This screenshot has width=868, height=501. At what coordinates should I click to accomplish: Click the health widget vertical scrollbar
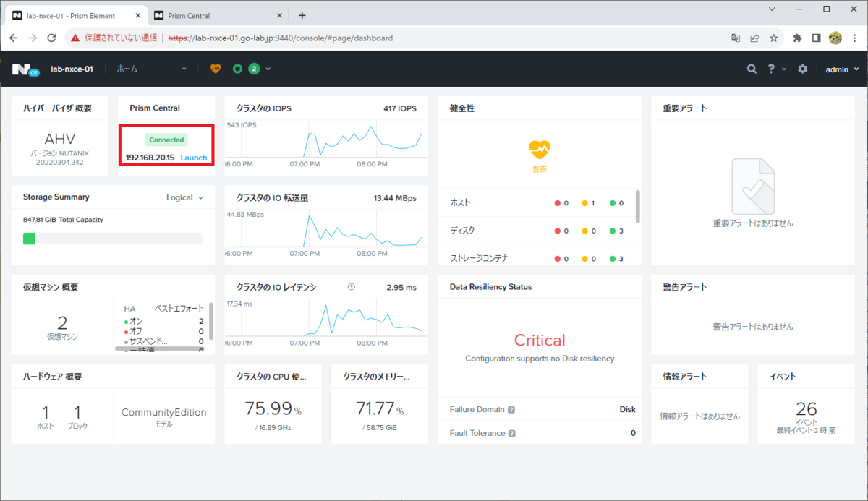point(637,206)
